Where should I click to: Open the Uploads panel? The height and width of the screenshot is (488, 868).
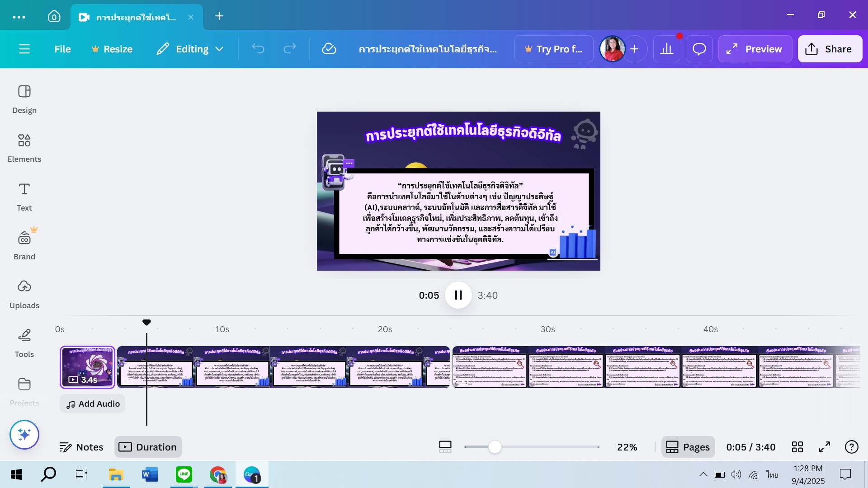[x=24, y=294]
